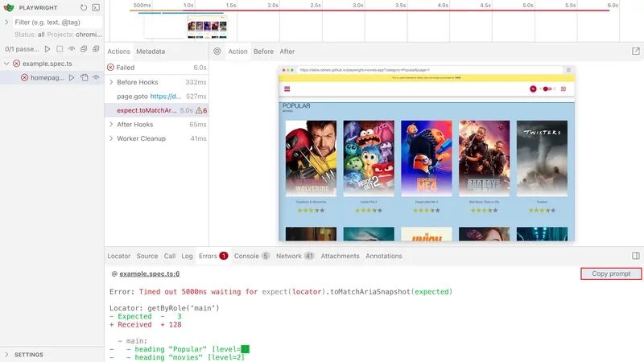Select the expect.toMatchAria action row

click(x=156, y=110)
